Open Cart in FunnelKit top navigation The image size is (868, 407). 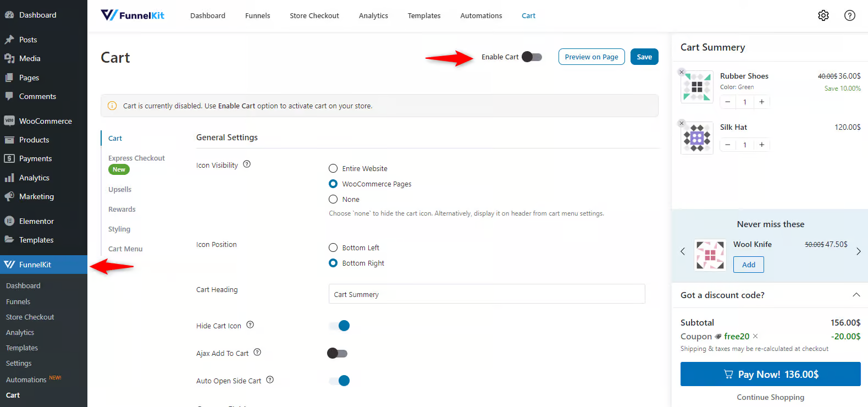(528, 15)
